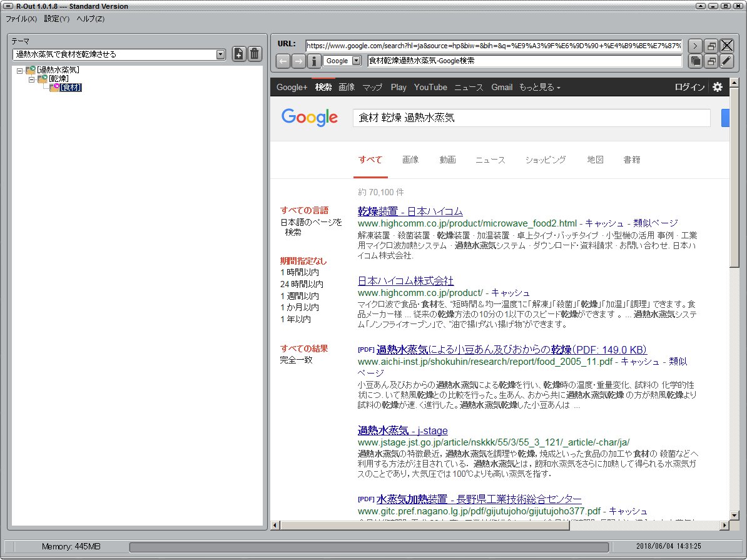This screenshot has height=560, width=747.
Task: Click the add new theme icon
Action: point(239,54)
